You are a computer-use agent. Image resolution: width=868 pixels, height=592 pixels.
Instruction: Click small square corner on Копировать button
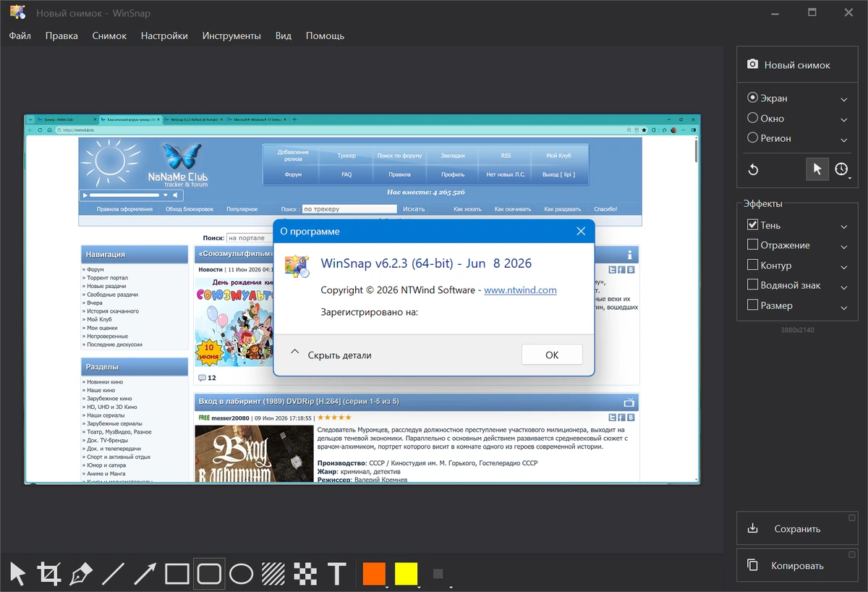pyautogui.click(x=852, y=554)
